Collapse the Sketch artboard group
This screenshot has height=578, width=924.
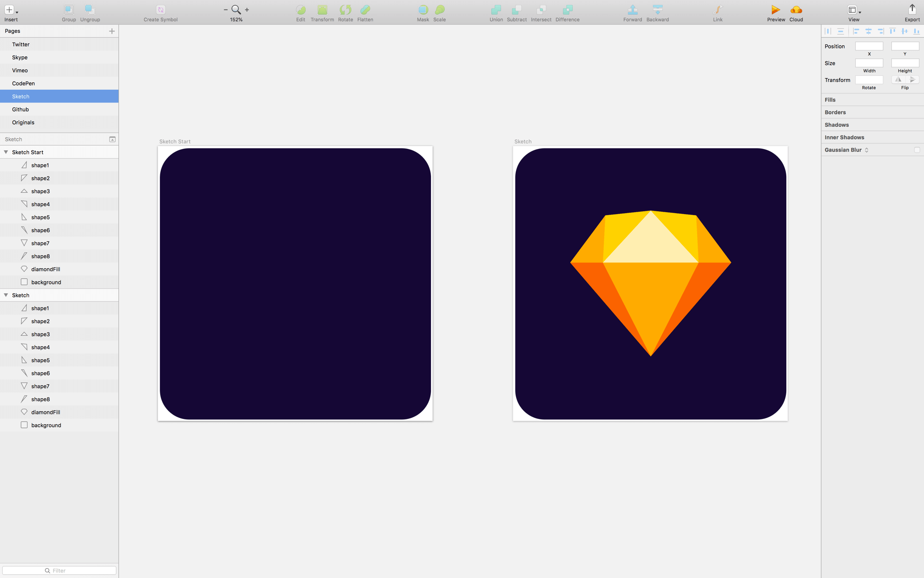click(x=6, y=295)
